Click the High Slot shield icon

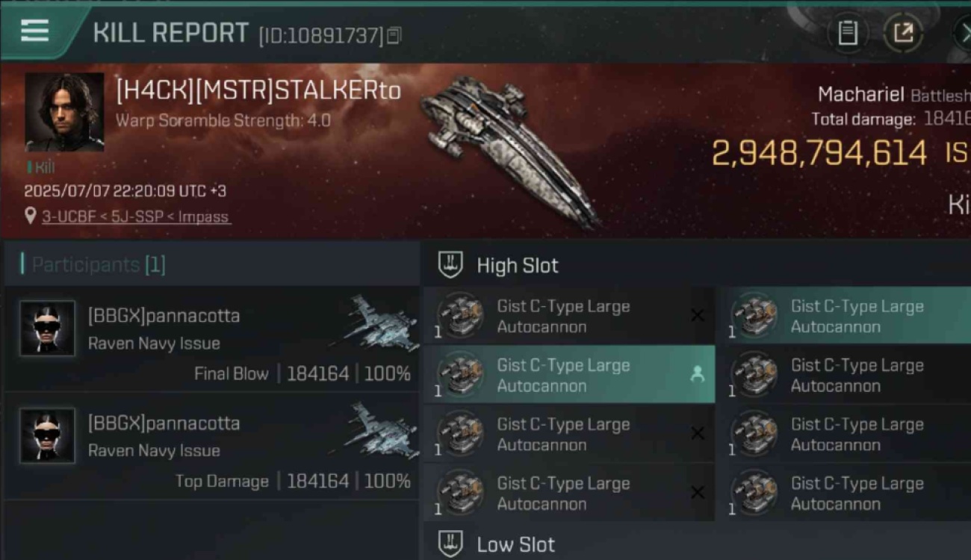tap(450, 265)
